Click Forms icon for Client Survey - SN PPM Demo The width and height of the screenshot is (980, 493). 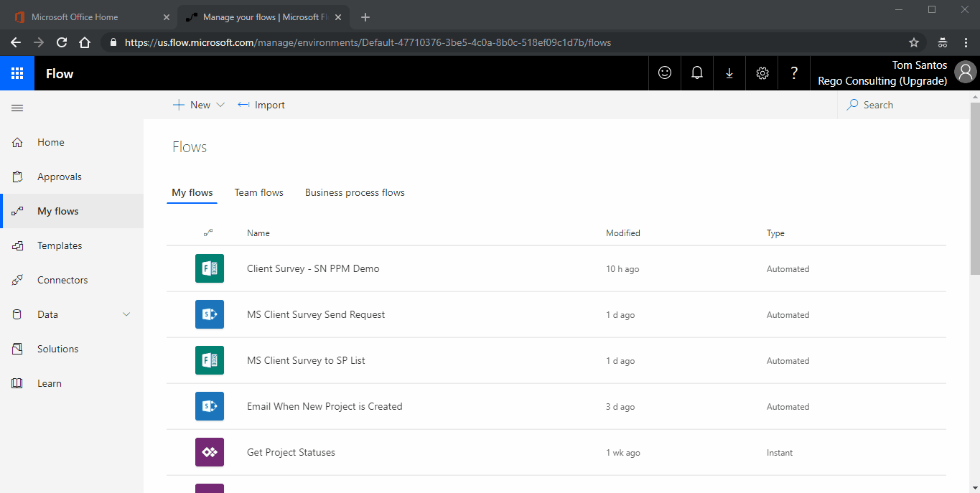pos(210,268)
